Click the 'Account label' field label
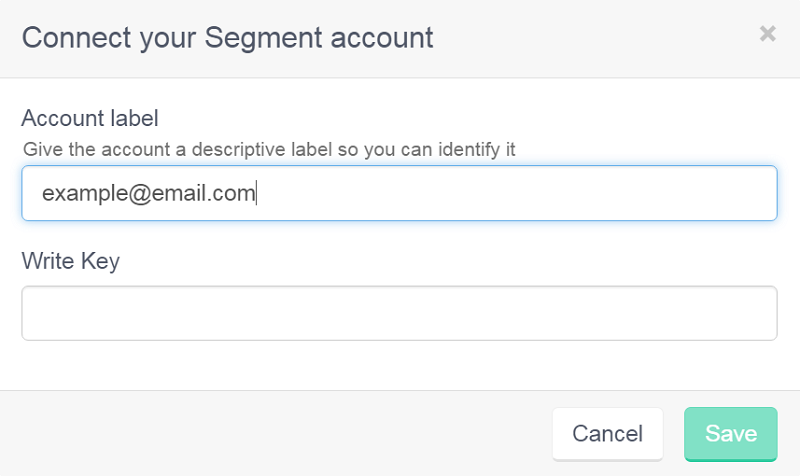 click(x=90, y=118)
